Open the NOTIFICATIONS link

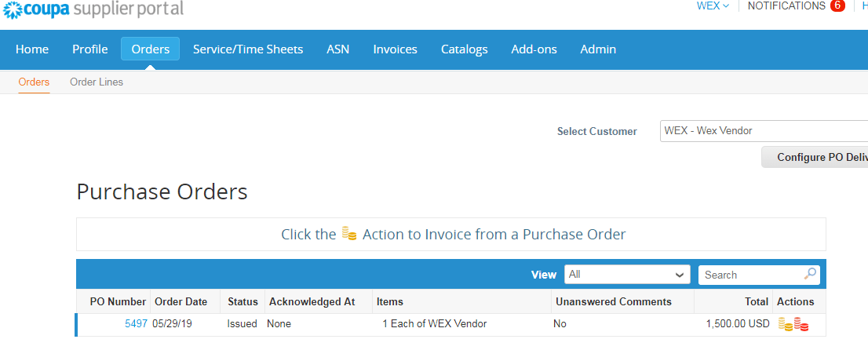(786, 5)
